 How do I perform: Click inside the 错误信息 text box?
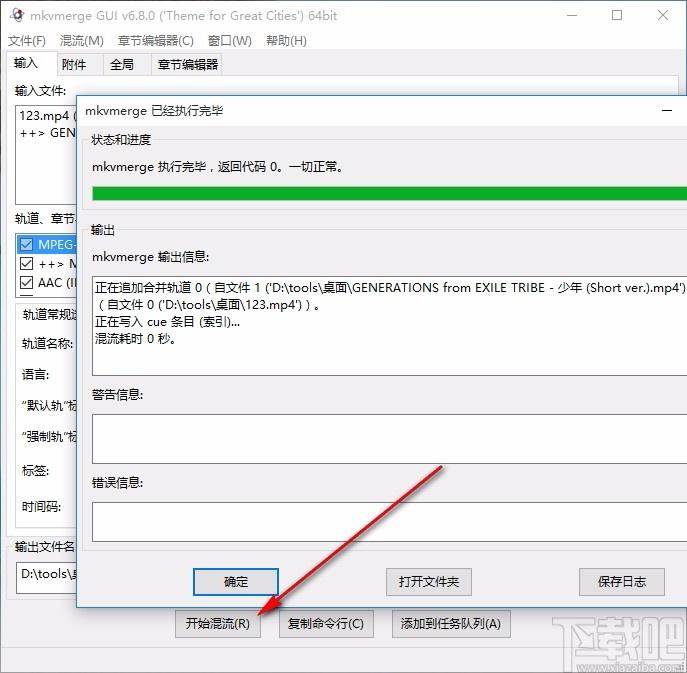[x=390, y=522]
